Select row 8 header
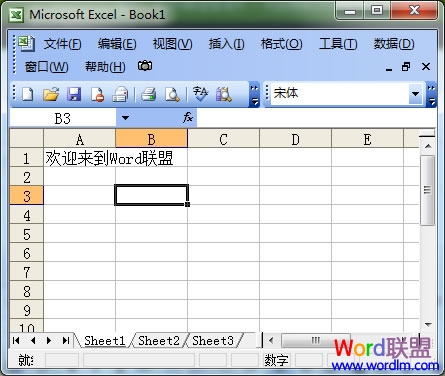The image size is (445, 376). [27, 291]
